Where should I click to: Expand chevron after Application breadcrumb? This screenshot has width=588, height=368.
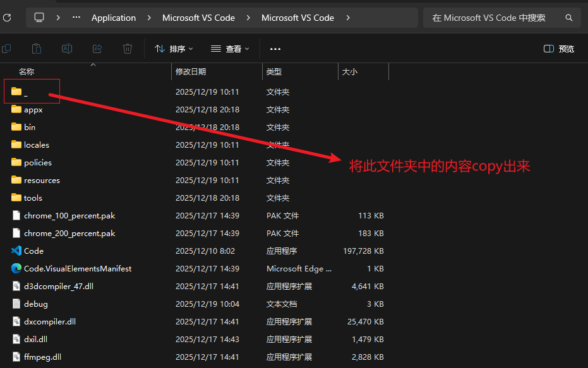pyautogui.click(x=149, y=18)
